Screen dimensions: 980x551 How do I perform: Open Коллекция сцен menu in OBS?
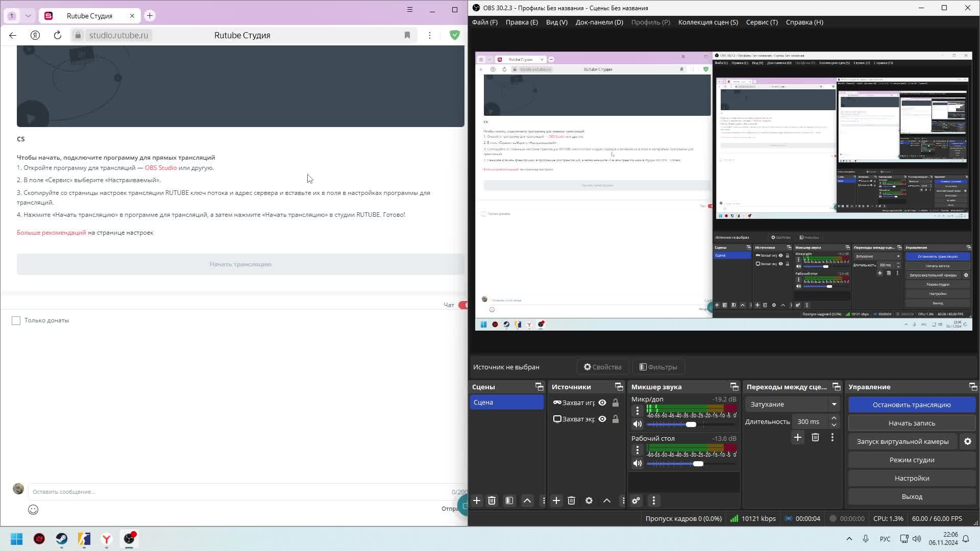pyautogui.click(x=708, y=22)
